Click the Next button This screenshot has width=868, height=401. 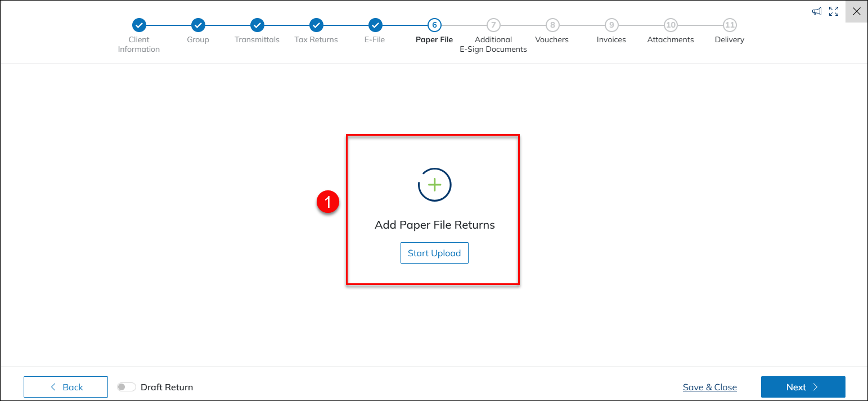(x=803, y=387)
